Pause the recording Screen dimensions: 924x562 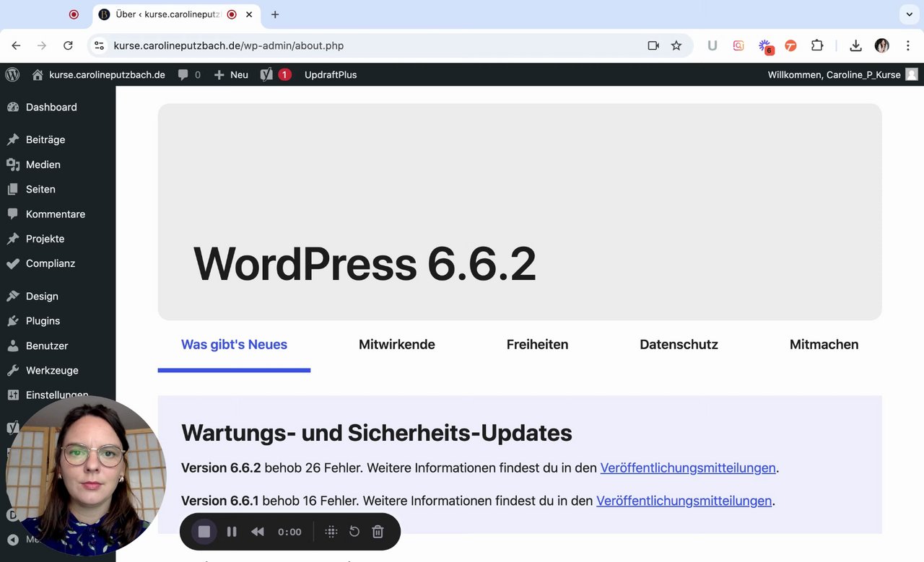pos(232,532)
